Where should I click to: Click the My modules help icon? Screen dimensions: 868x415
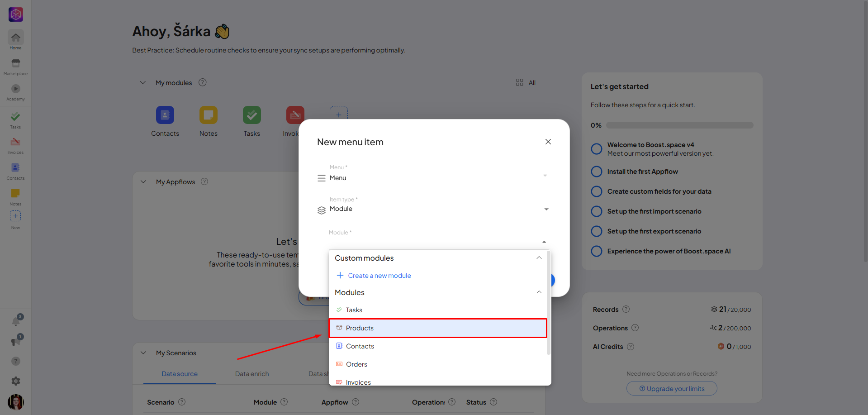[x=203, y=82]
